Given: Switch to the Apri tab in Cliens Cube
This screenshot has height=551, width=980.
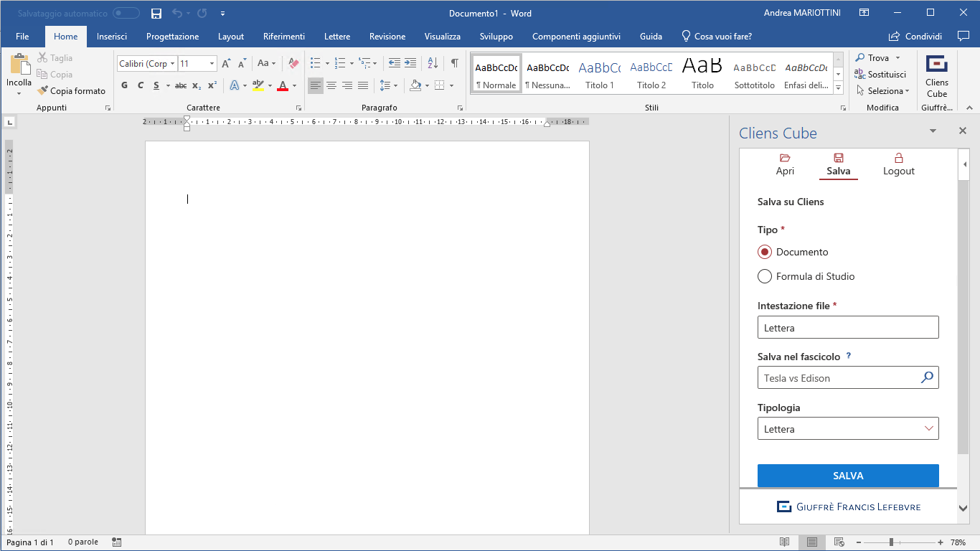Looking at the screenshot, I should point(785,164).
